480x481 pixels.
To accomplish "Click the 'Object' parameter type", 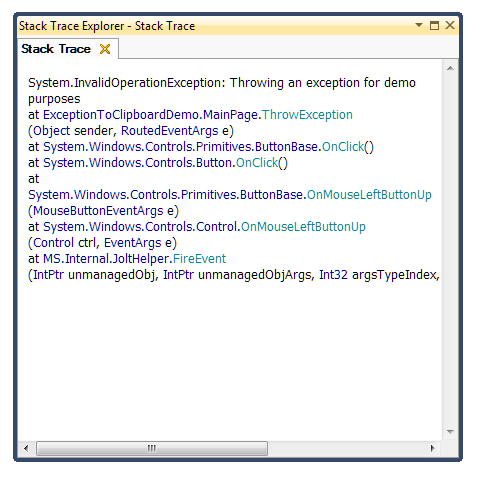I will click(x=52, y=131).
